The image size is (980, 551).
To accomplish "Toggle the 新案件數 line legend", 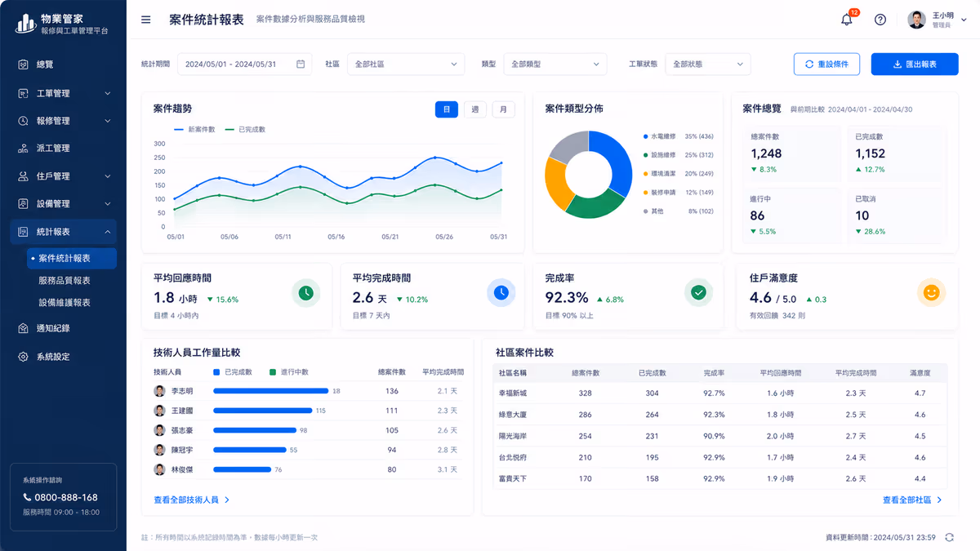I will tap(194, 129).
